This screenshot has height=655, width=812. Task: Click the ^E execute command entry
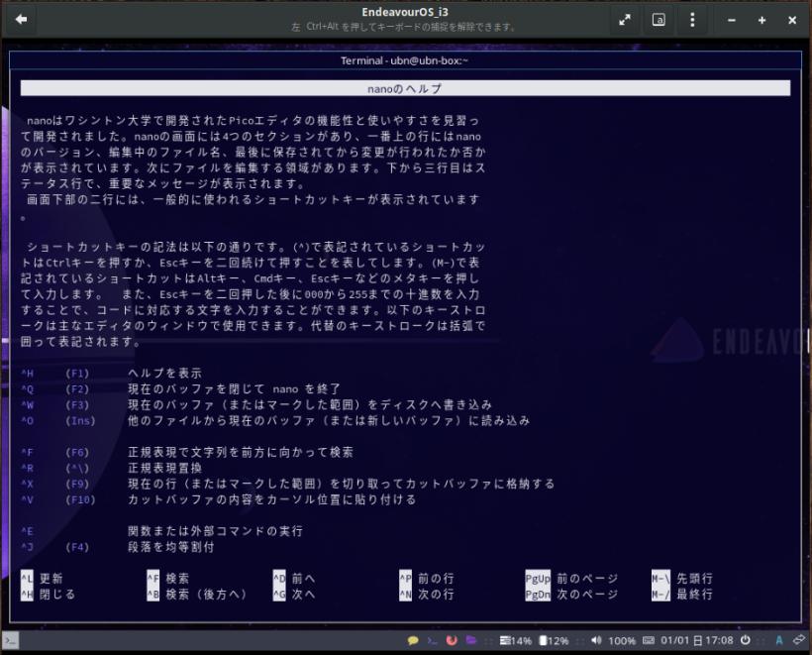coord(161,531)
